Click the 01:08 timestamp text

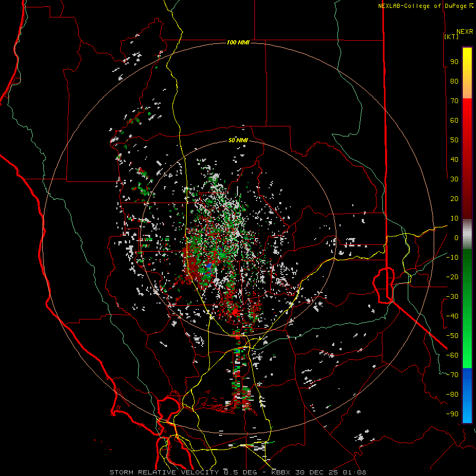354,472
